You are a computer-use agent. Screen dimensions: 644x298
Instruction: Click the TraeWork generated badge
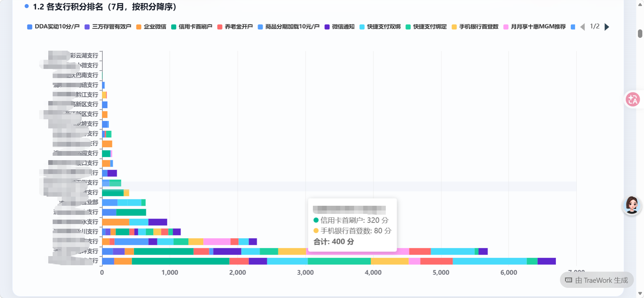click(x=597, y=280)
